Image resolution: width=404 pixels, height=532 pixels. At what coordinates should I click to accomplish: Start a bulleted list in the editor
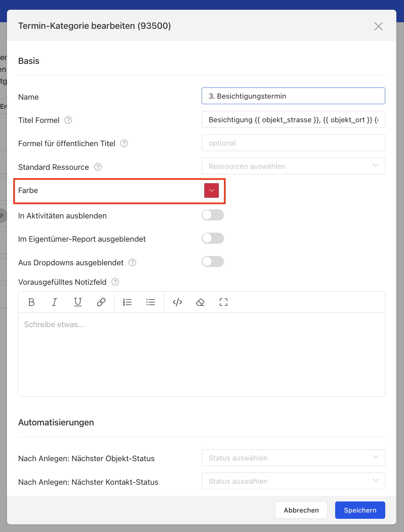coord(151,302)
